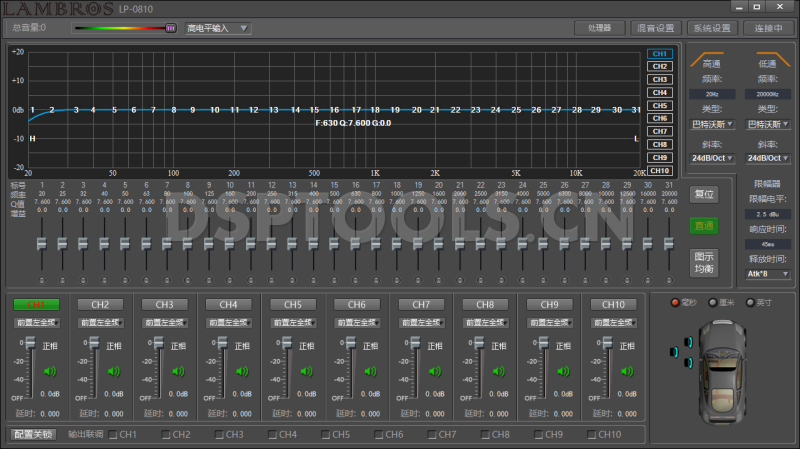Select the low-pass filter shape icon
The height and width of the screenshot is (449, 800).
click(768, 58)
